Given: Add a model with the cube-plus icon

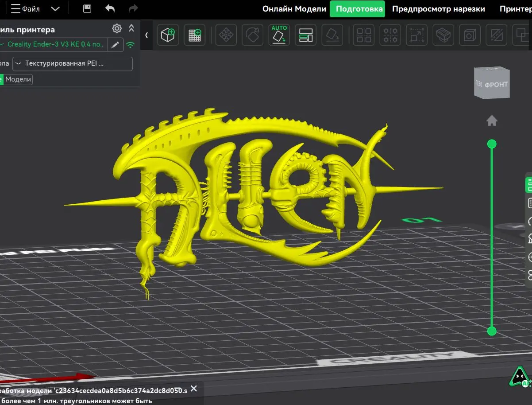Looking at the screenshot, I should pyautogui.click(x=168, y=35).
